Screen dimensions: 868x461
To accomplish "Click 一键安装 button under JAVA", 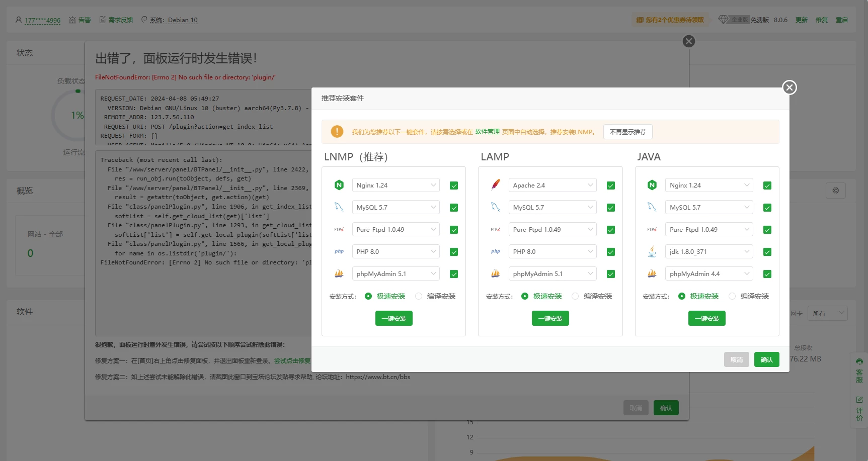I will pos(707,318).
